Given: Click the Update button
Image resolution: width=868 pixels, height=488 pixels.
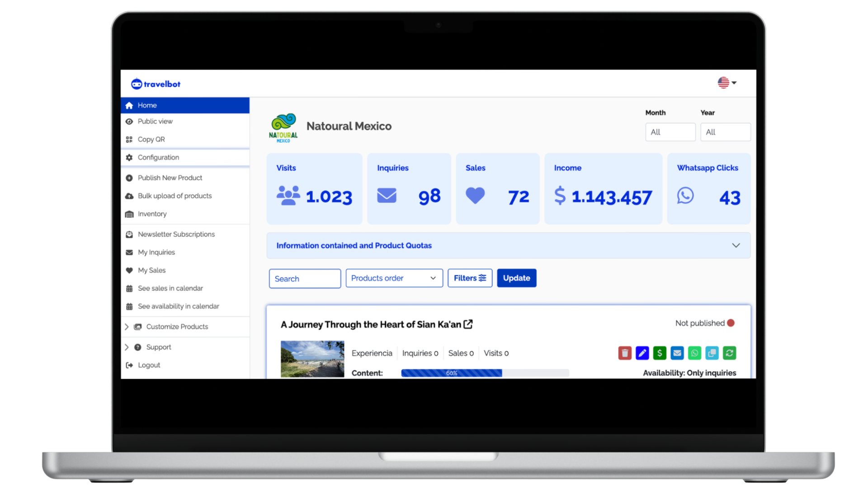Looking at the screenshot, I should click(516, 278).
